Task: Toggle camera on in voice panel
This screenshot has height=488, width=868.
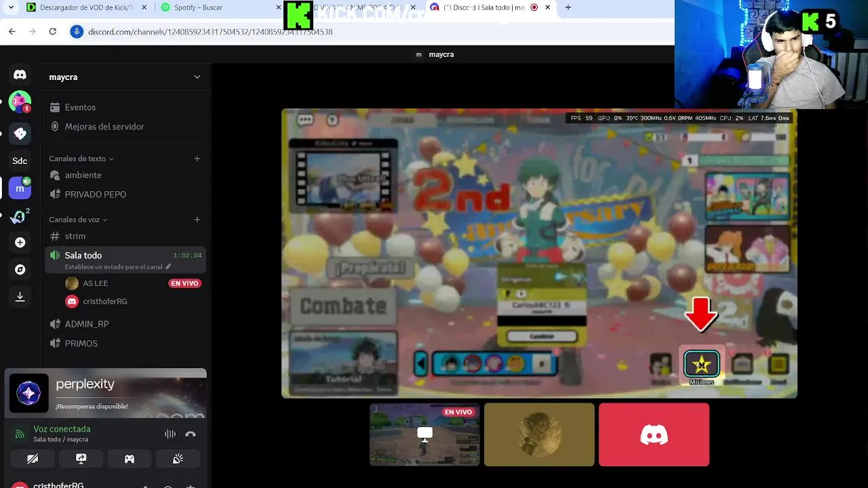Action: point(33,459)
